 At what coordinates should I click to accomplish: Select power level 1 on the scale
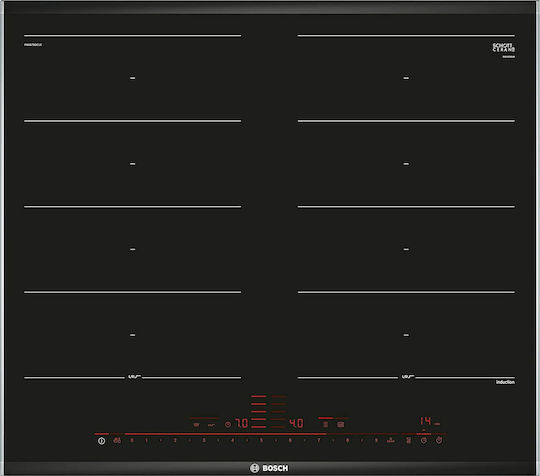(x=146, y=440)
